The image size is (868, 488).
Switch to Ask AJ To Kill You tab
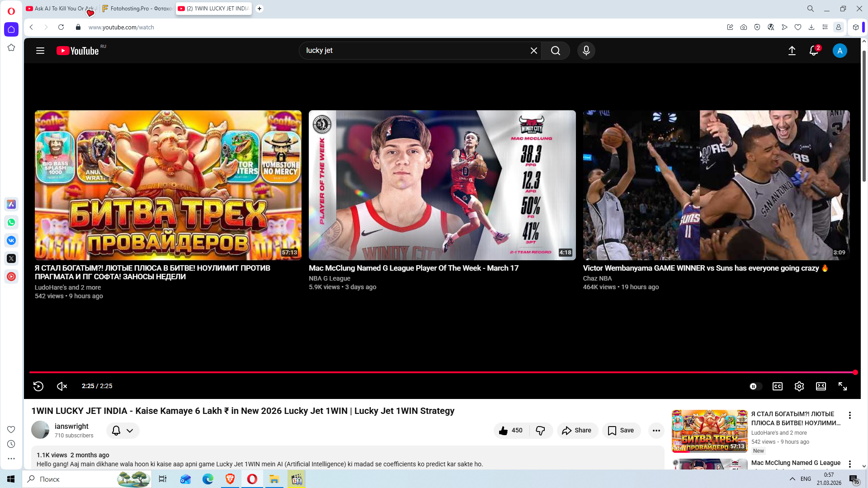pos(59,9)
